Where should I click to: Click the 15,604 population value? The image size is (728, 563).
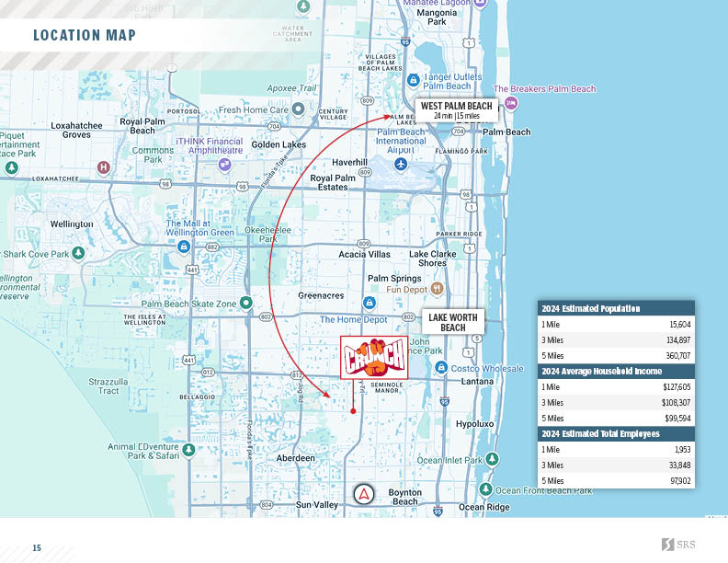680,325
